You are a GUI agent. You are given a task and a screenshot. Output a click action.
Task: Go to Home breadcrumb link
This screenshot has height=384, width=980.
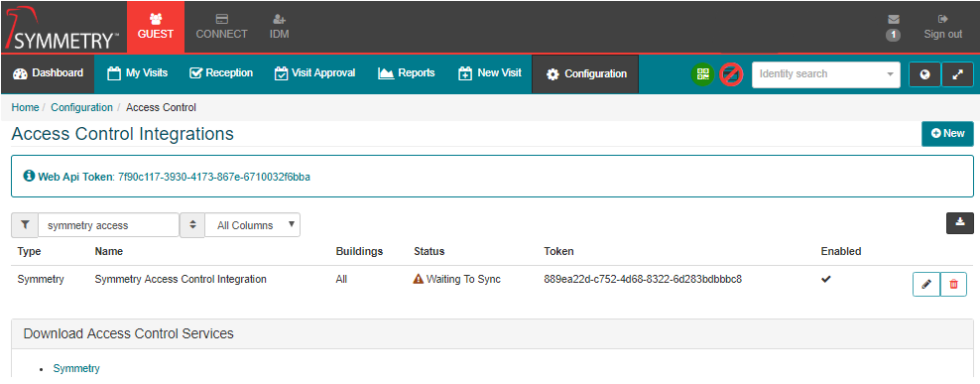[25, 107]
